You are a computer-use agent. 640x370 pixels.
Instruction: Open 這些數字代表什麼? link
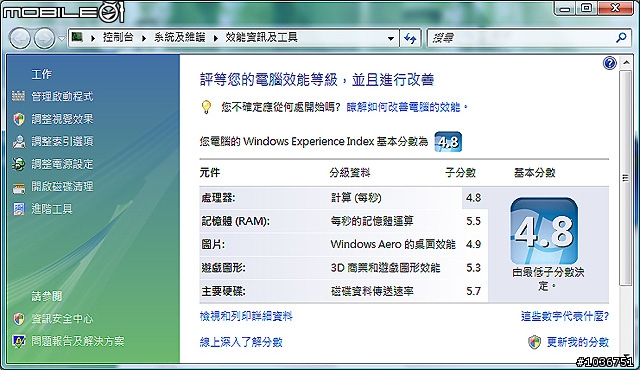[564, 316]
